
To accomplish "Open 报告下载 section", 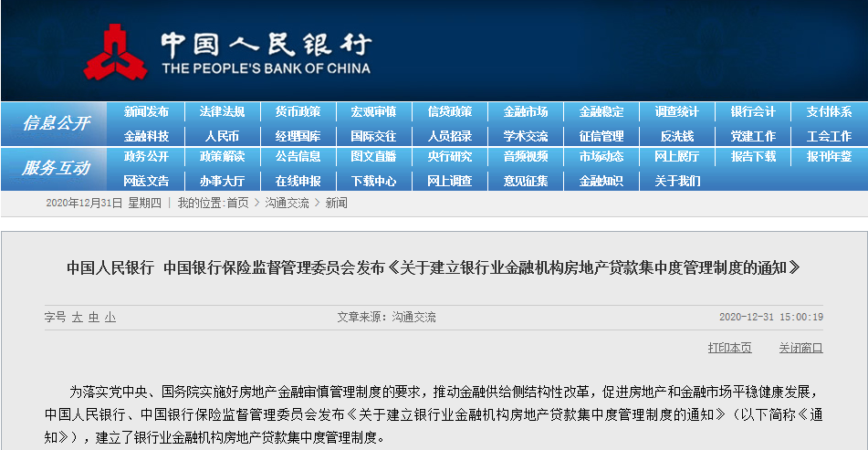I will 753,157.
